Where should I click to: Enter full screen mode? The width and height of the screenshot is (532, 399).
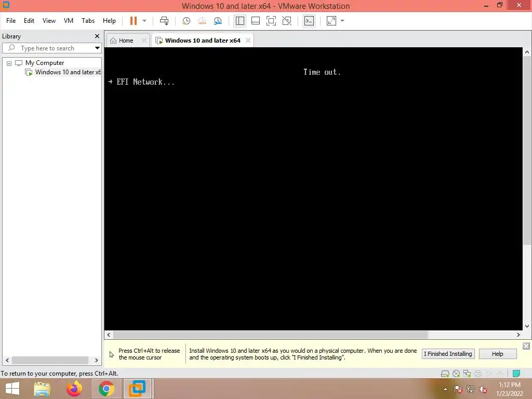[x=271, y=21]
